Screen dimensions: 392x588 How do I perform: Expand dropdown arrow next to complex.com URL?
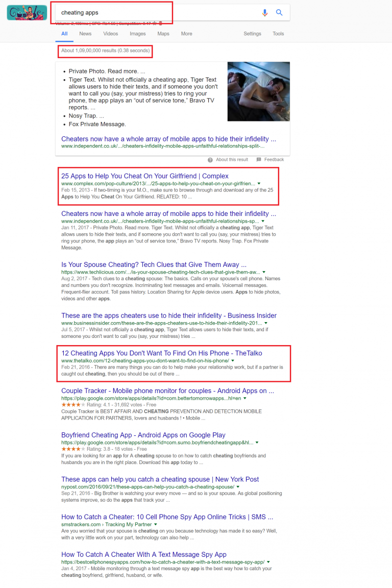coord(259,184)
